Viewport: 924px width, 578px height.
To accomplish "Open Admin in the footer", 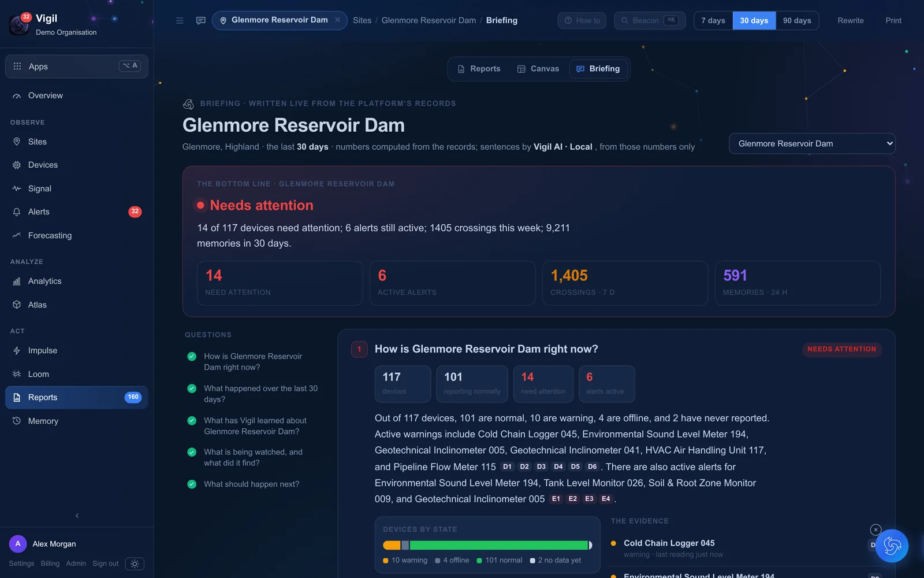I will [x=76, y=564].
